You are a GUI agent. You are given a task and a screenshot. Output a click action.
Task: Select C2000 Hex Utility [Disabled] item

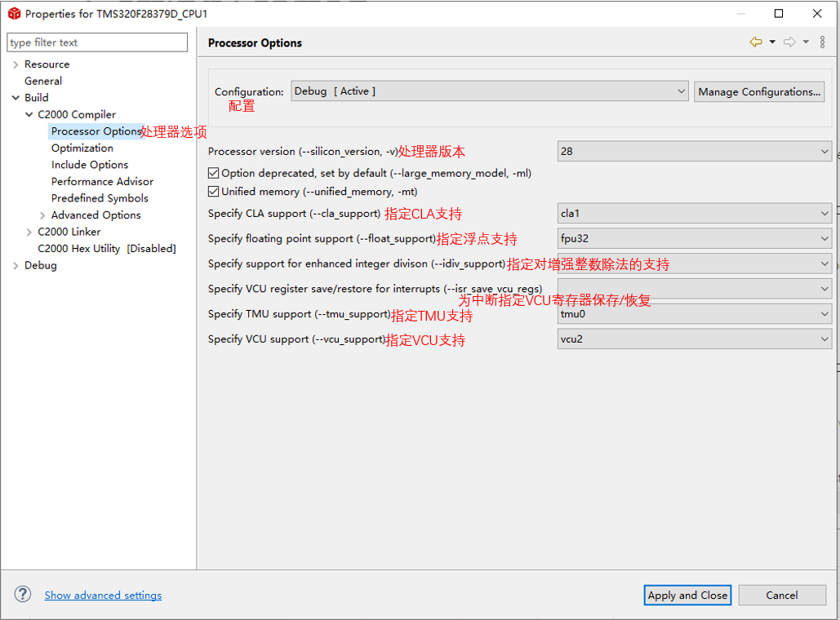pos(107,249)
